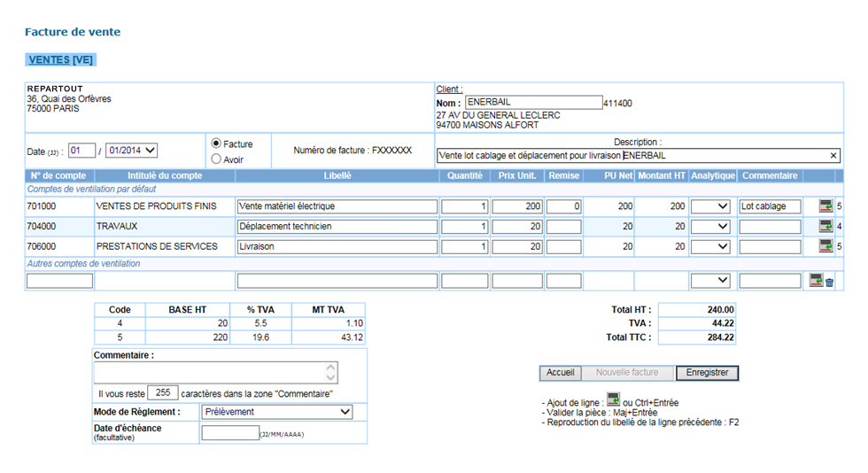This screenshot has height=473, width=868.
Task: Click add-line icon on 704000 row
Action: pos(825,226)
